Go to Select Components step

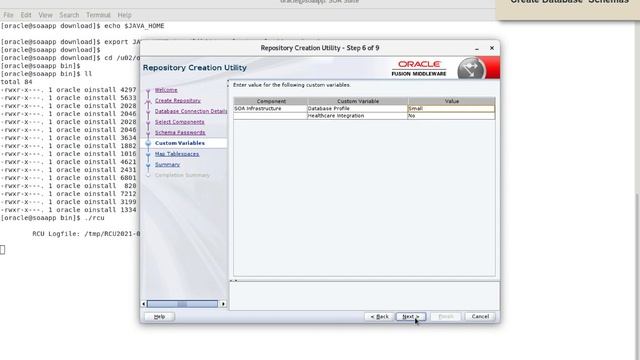[x=180, y=122]
